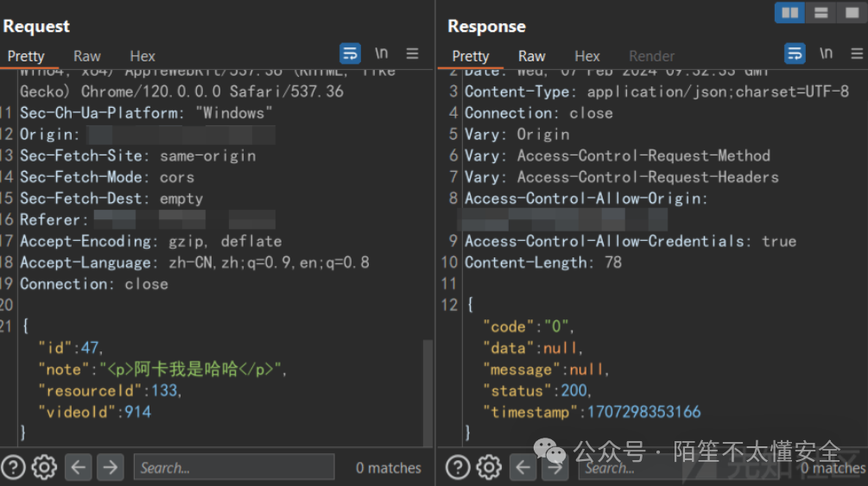The width and height of the screenshot is (868, 486).
Task: Open the Response Hex tab
Action: click(586, 56)
